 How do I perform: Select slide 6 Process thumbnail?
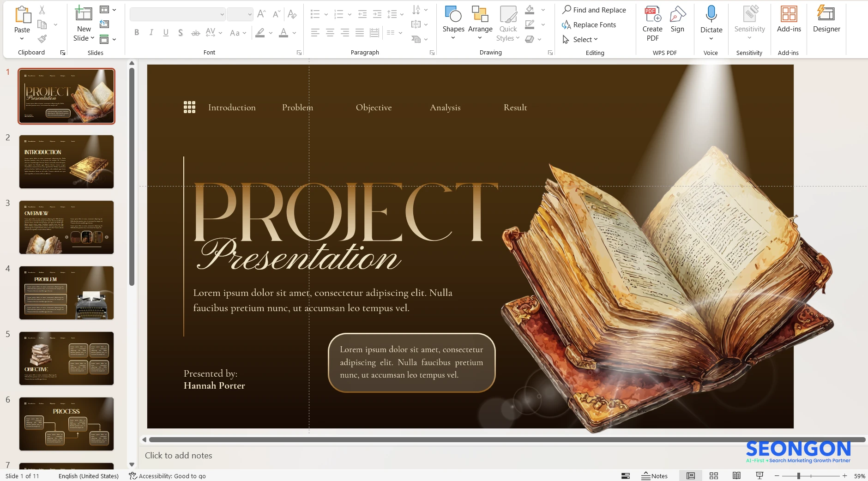pos(66,424)
